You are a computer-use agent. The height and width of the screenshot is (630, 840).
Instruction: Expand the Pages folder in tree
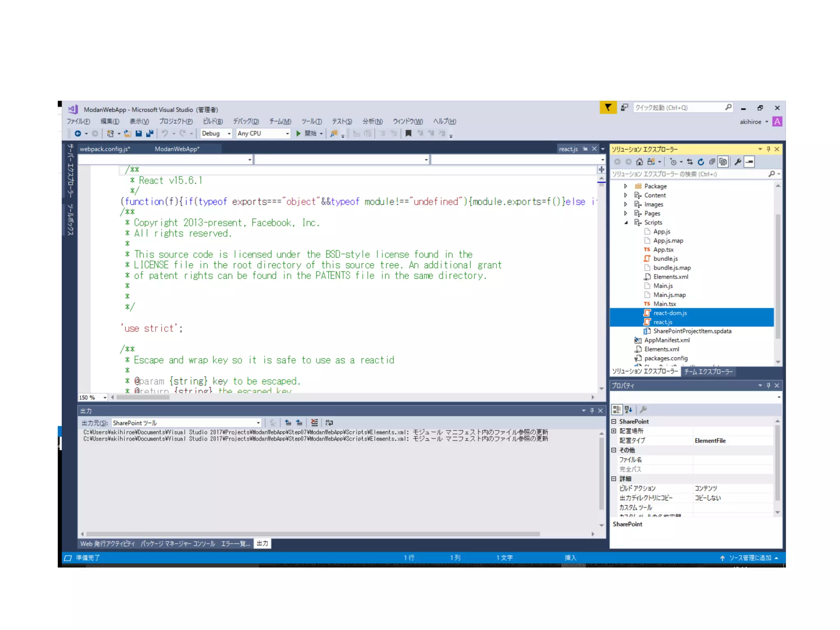tap(625, 213)
